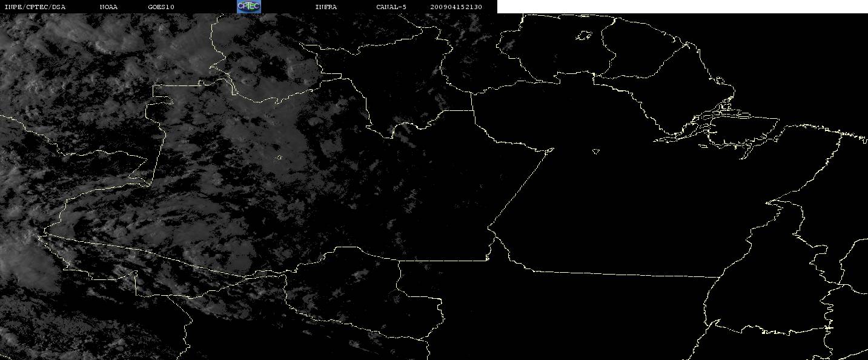Click the small coastal island outline near top right
The image size is (868, 360).
pos(719,81)
